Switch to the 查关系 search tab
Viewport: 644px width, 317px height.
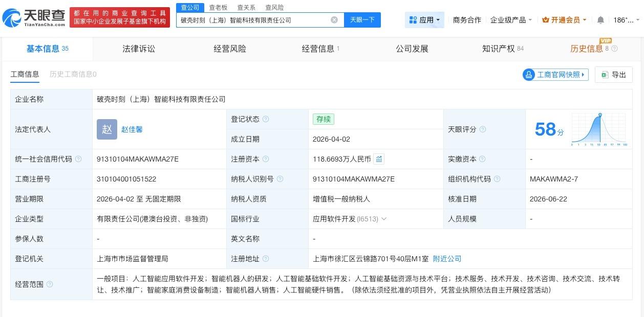pyautogui.click(x=246, y=8)
